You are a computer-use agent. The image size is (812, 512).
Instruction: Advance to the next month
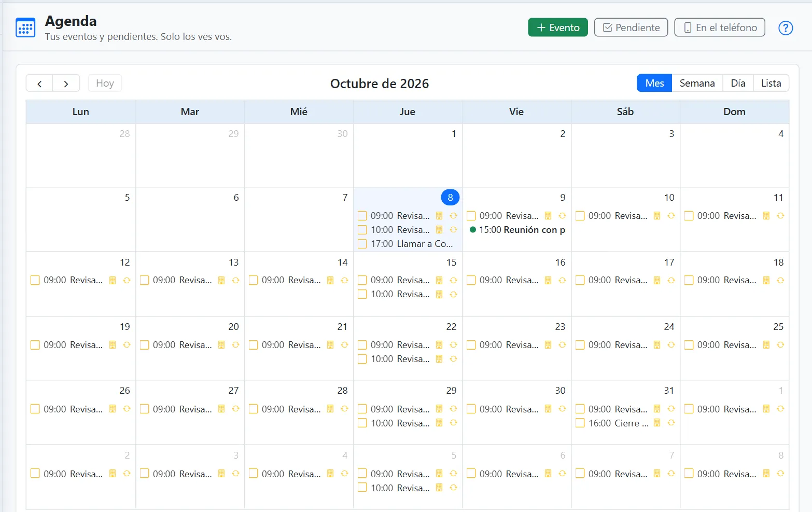click(66, 84)
